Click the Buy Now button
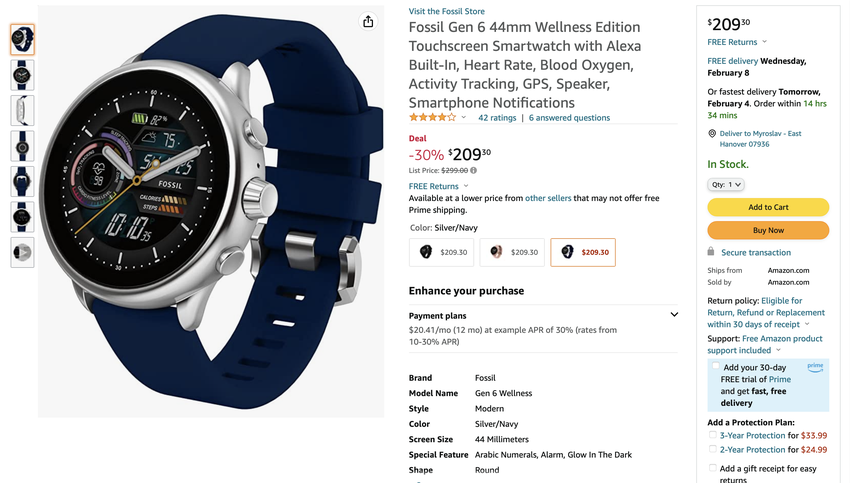Viewport: 850px width, 483px height. [768, 230]
